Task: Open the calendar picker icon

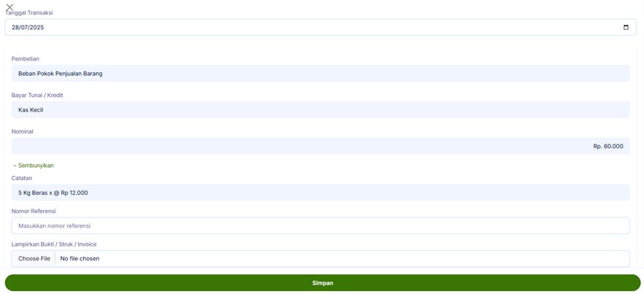Action: (626, 28)
